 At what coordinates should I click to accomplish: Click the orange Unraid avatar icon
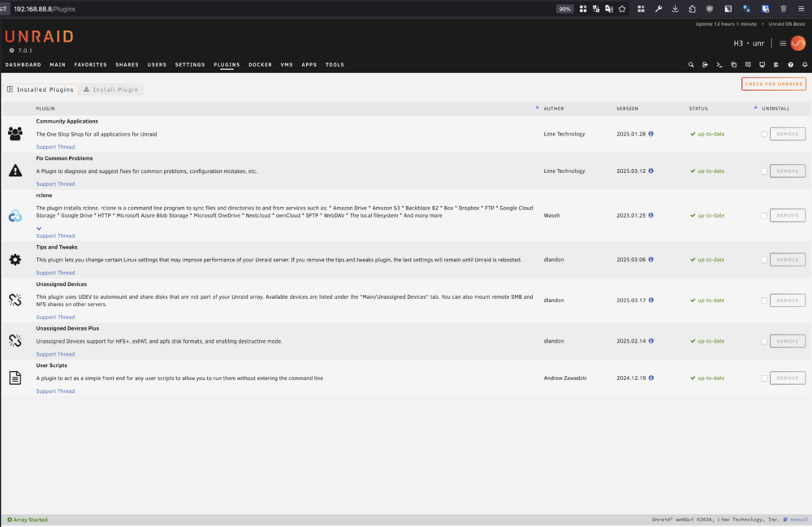click(x=798, y=43)
